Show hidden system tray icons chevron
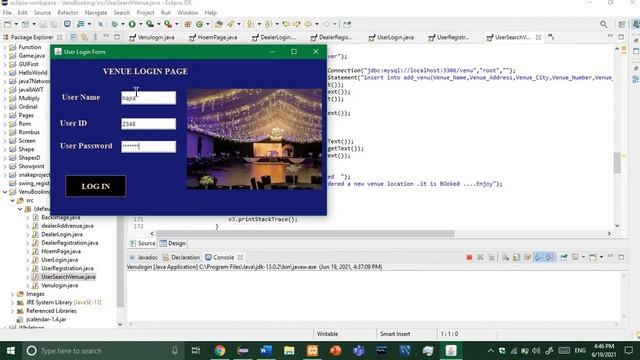This screenshot has height=360, width=640. (x=491, y=351)
